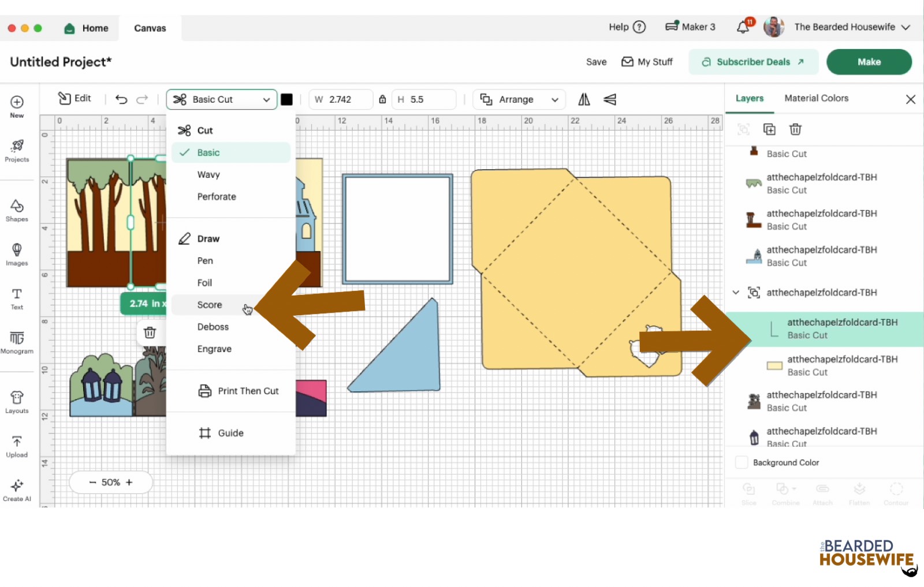Enable the Background Color checkbox

pos(742,462)
